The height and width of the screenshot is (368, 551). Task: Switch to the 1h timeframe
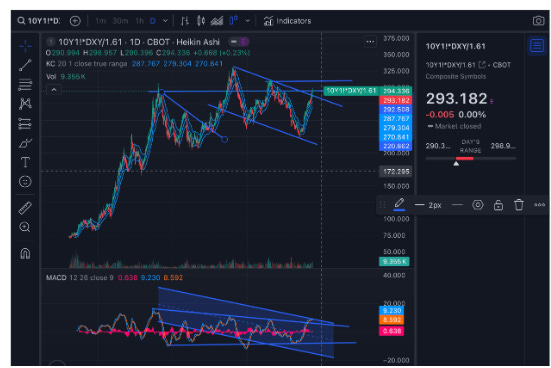pos(140,21)
